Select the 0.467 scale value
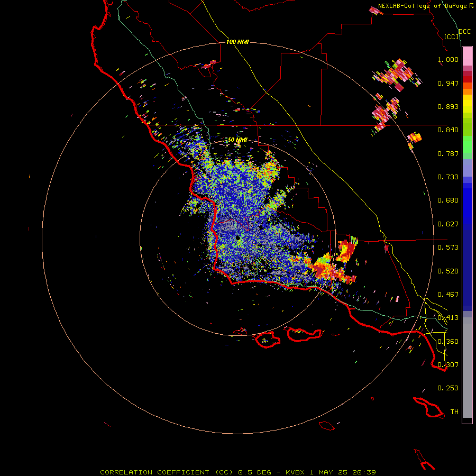 click(448, 295)
